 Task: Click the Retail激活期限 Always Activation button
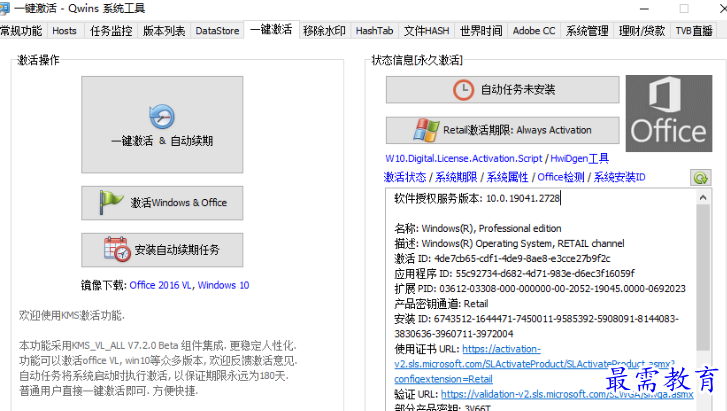pos(503,130)
